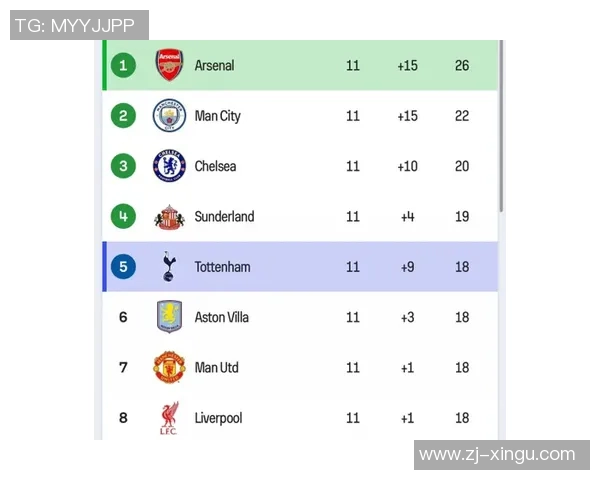Click the www.zj-xingu.com watermark link
Viewport: 600px width, 480px height.
(497, 455)
